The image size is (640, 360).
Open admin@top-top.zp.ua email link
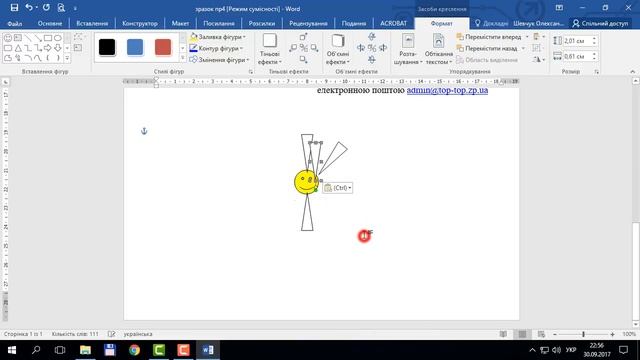447,90
